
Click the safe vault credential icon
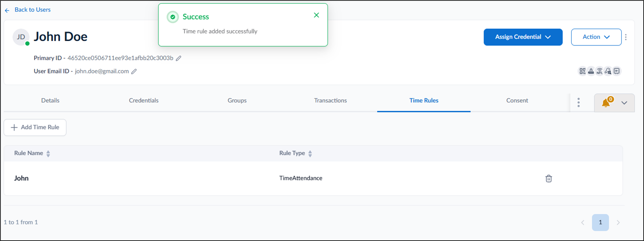pos(617,71)
